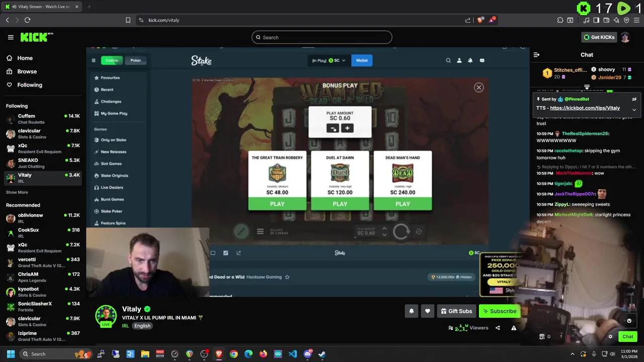
Task: Click the Stake search magnifier icon
Action: [x=448, y=60]
